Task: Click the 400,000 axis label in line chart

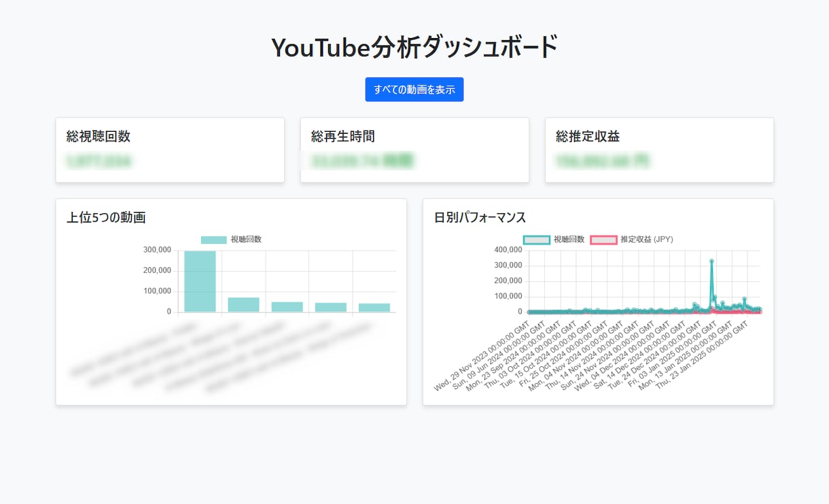Action: [508, 250]
